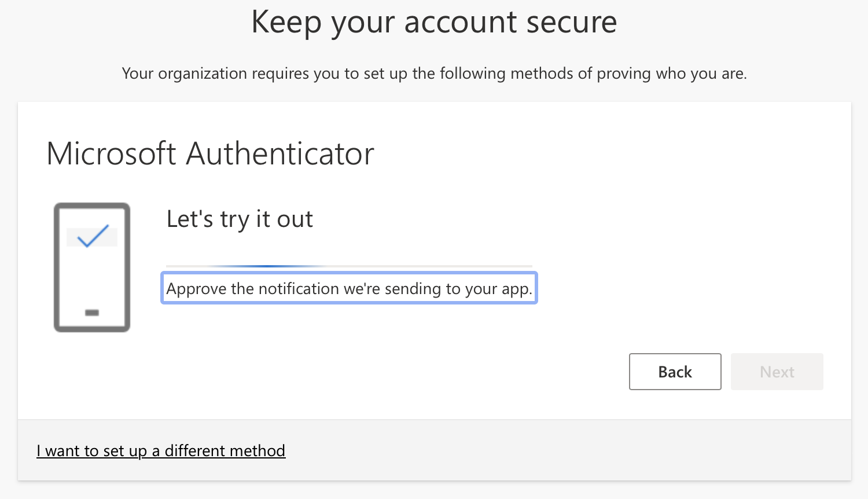Image resolution: width=868 pixels, height=499 pixels.
Task: Select the 'Approve the notification' message text
Action: (349, 288)
